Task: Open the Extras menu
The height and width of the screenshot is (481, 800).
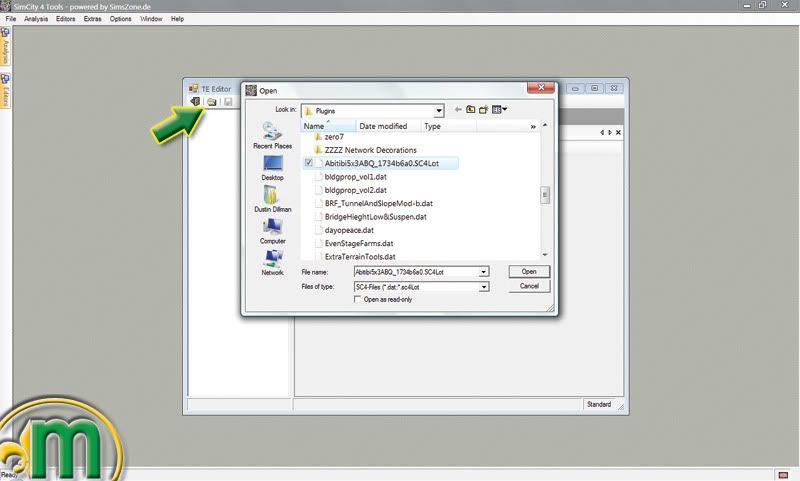Action: pos(92,19)
